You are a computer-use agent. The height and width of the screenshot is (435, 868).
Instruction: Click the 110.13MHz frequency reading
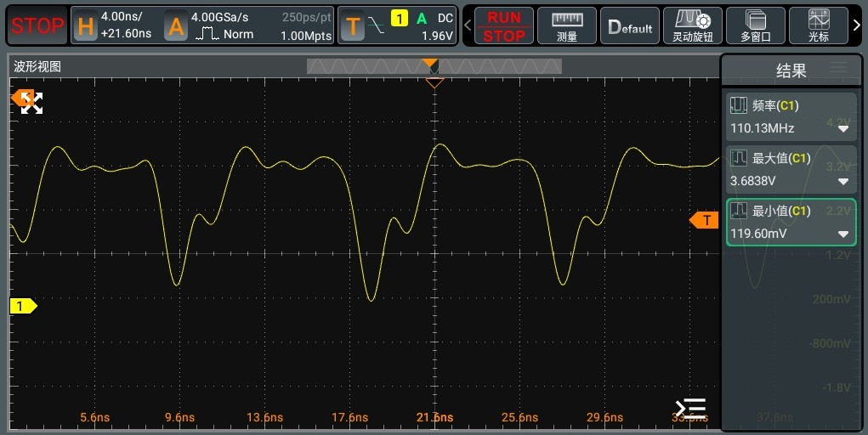pyautogui.click(x=763, y=128)
